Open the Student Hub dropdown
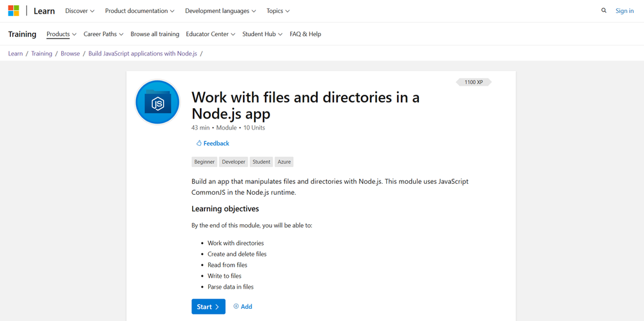Screen dimensions: 644x321 coord(262,34)
